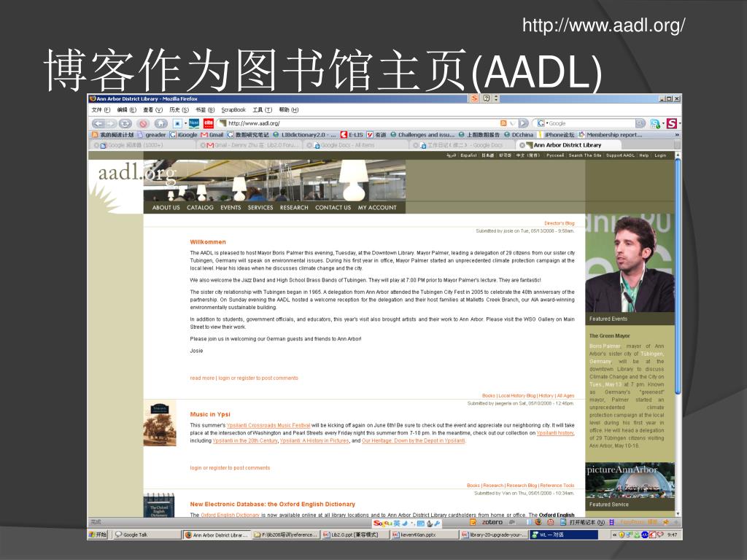Open the 编辑 (E) menu
Image resolution: width=747 pixels, height=560 pixels.
pyautogui.click(x=127, y=110)
